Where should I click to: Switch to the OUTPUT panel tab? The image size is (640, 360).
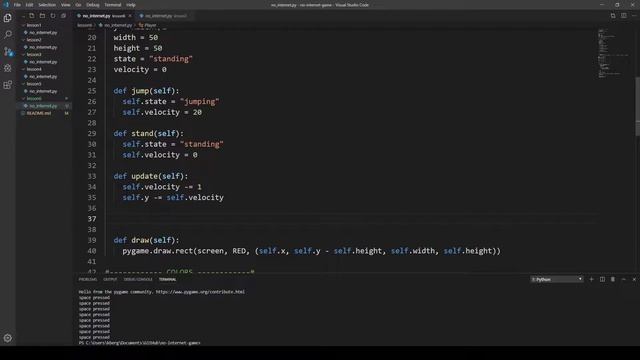[x=110, y=280]
